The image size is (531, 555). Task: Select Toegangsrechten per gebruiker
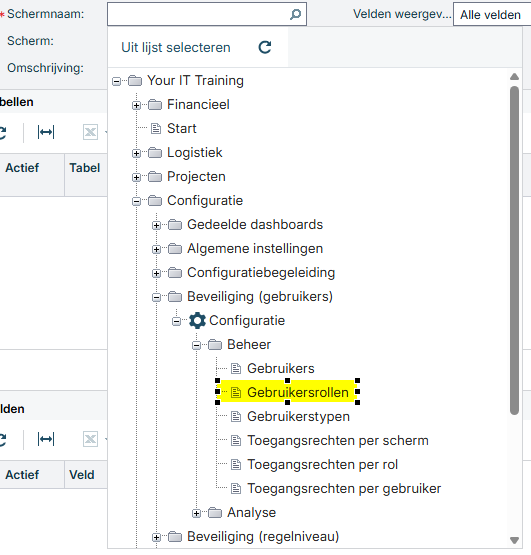point(344,489)
